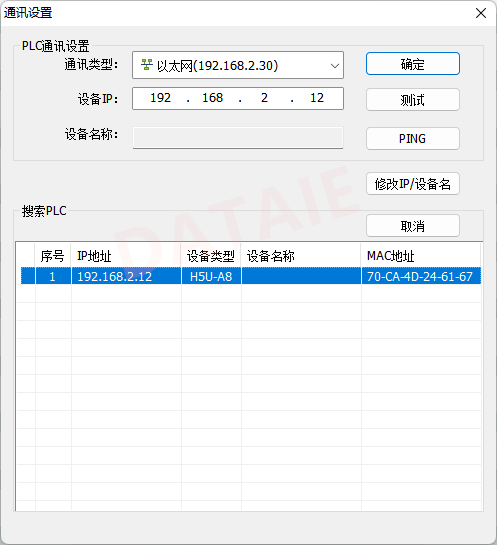Click device type cell H5U-A8
The height and width of the screenshot is (545, 497).
[x=211, y=277]
